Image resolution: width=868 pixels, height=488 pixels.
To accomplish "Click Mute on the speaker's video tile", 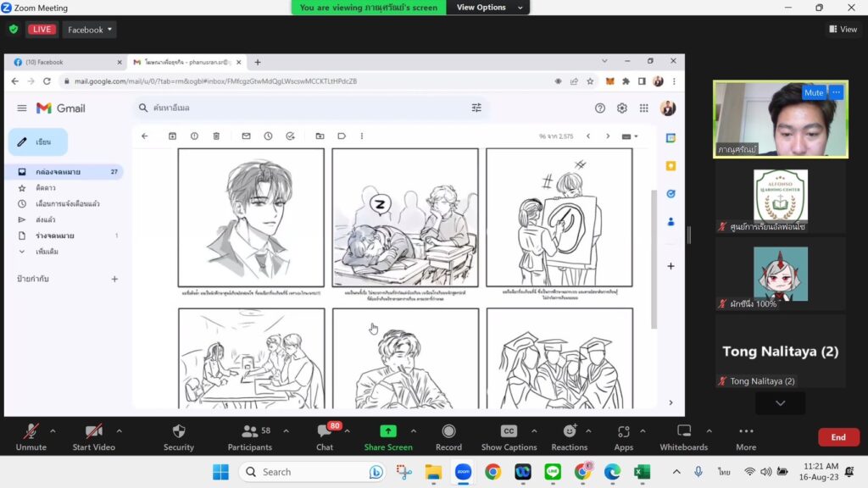I will (x=813, y=92).
